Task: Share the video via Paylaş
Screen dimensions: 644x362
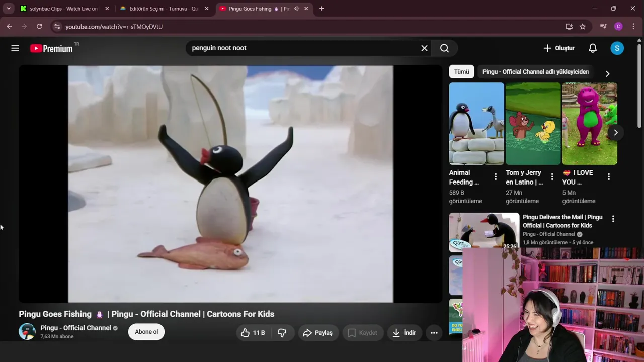Action: pos(317,333)
